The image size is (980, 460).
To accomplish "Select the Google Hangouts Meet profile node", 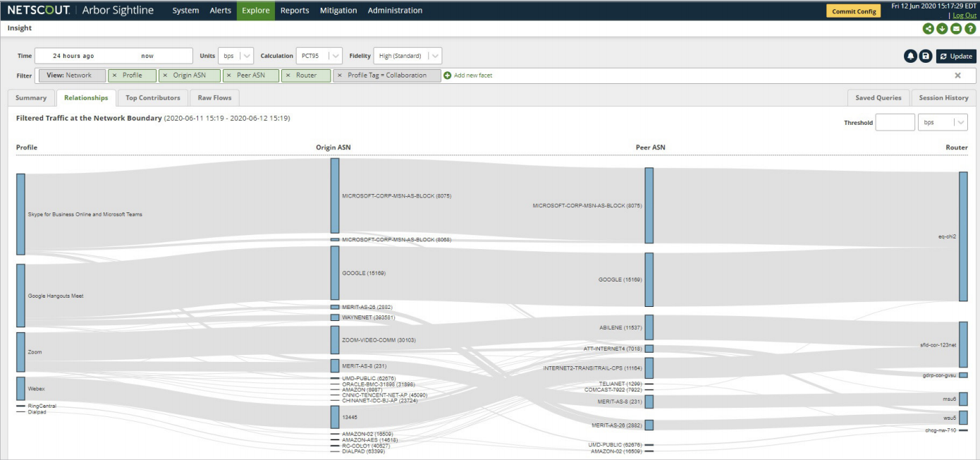I will [x=20, y=296].
